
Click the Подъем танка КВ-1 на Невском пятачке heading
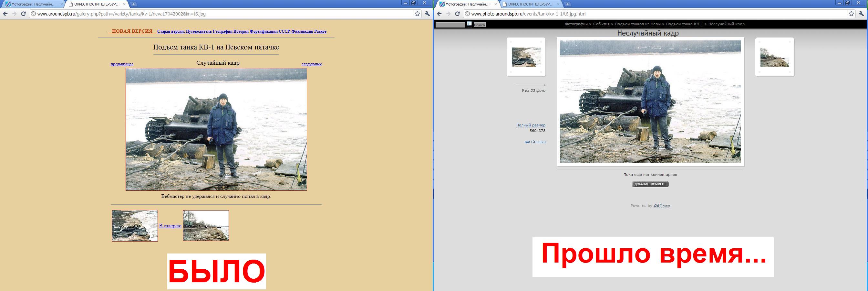tap(216, 47)
